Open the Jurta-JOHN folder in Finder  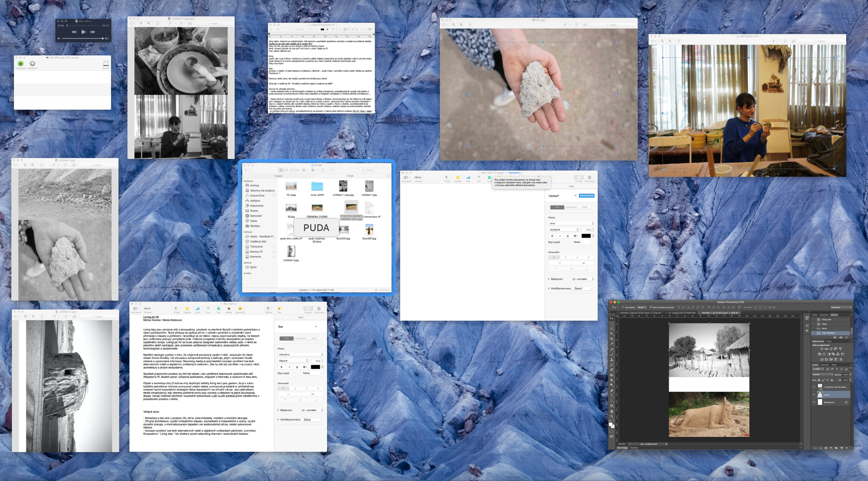317,186
